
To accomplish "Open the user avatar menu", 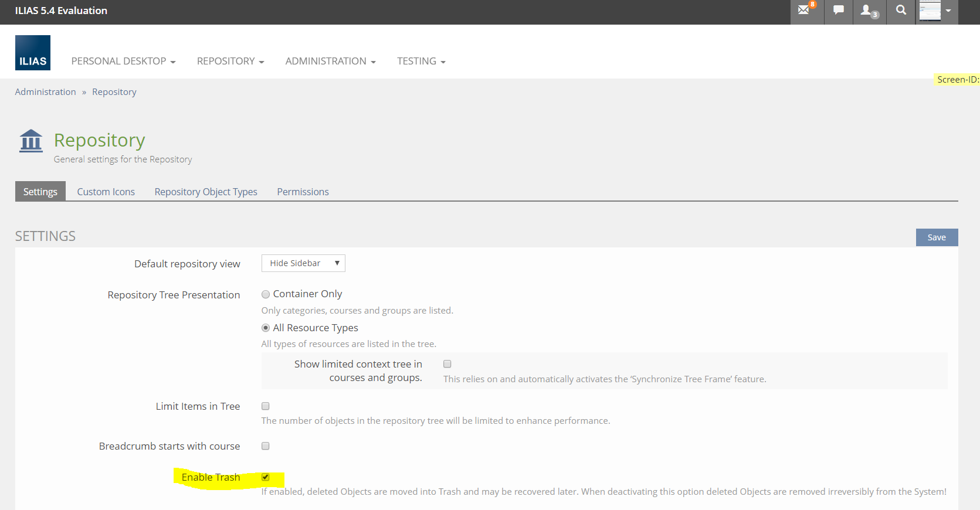I will pyautogui.click(x=936, y=11).
